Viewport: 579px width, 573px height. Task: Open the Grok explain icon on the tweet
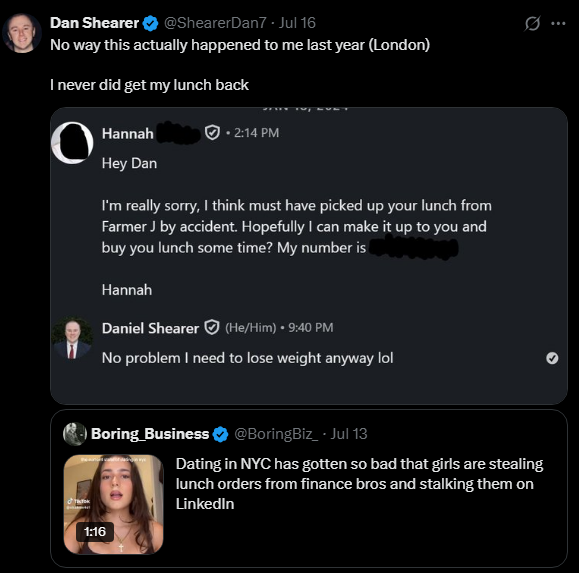click(x=532, y=24)
